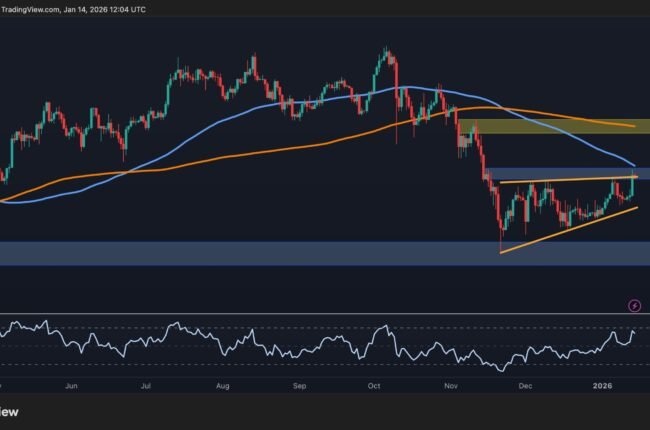This screenshot has width=650, height=430.
Task: Click the Sep marker on time axis
Action: pos(298,384)
